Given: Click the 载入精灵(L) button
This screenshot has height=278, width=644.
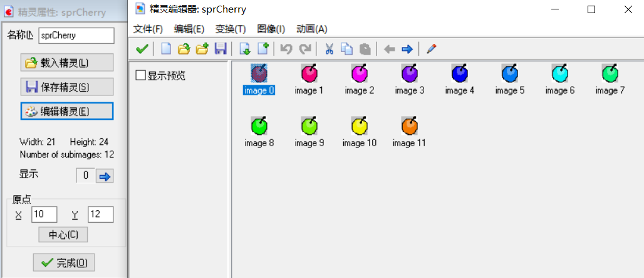Looking at the screenshot, I should click(67, 63).
